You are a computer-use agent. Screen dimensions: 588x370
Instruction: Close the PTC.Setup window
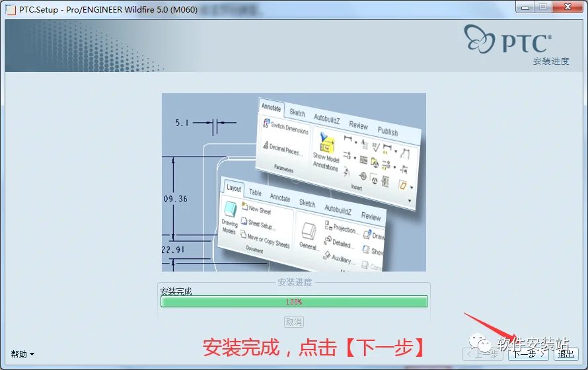(568, 7)
